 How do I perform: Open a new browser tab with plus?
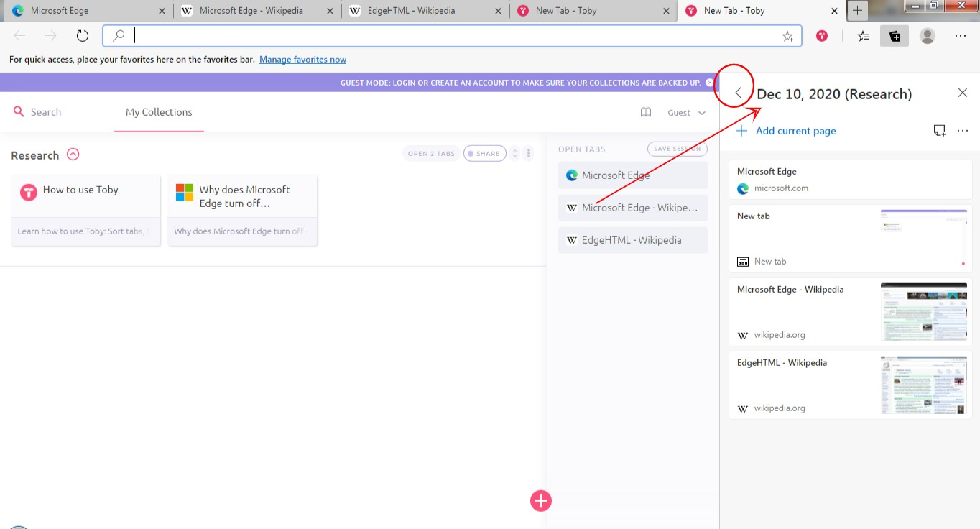tap(857, 11)
